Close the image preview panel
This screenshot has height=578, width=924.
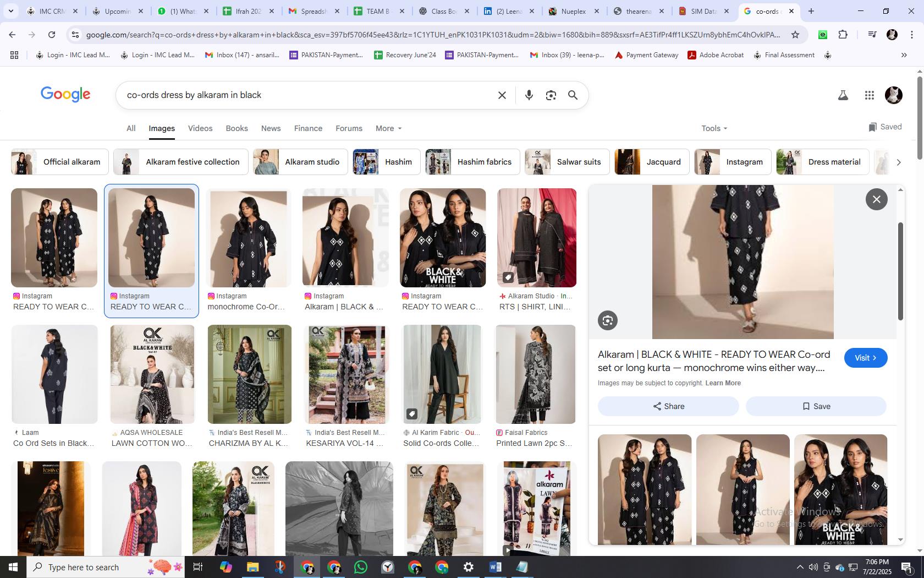tap(876, 199)
